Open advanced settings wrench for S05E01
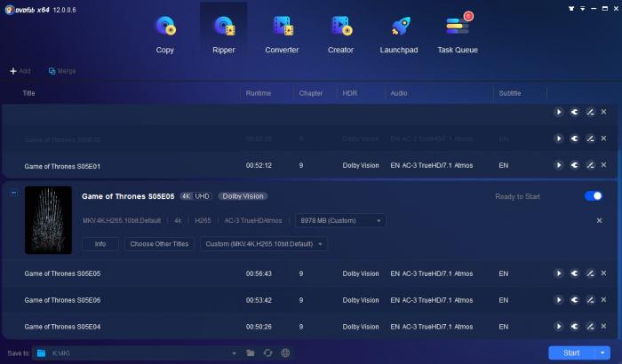This screenshot has width=622, height=364. (574, 165)
